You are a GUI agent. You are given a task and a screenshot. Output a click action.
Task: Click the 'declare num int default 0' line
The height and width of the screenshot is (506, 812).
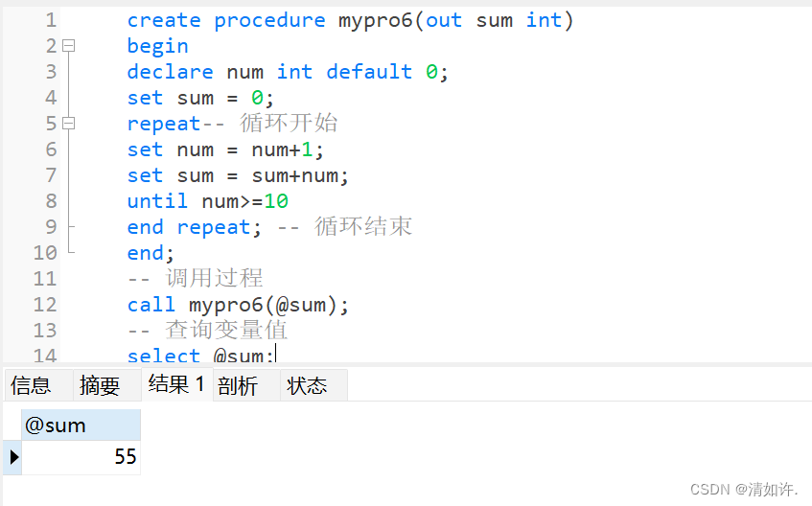[x=288, y=72]
